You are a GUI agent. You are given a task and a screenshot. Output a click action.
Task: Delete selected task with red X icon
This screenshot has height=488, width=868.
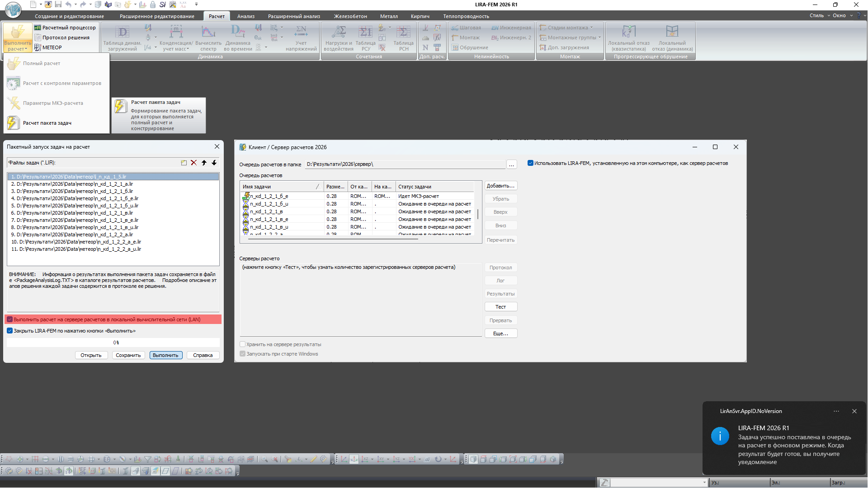[x=193, y=163]
